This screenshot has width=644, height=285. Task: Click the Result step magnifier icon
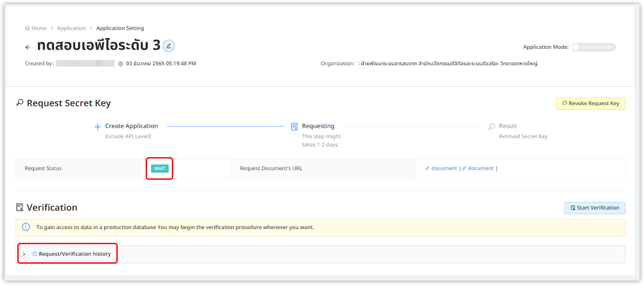(491, 127)
